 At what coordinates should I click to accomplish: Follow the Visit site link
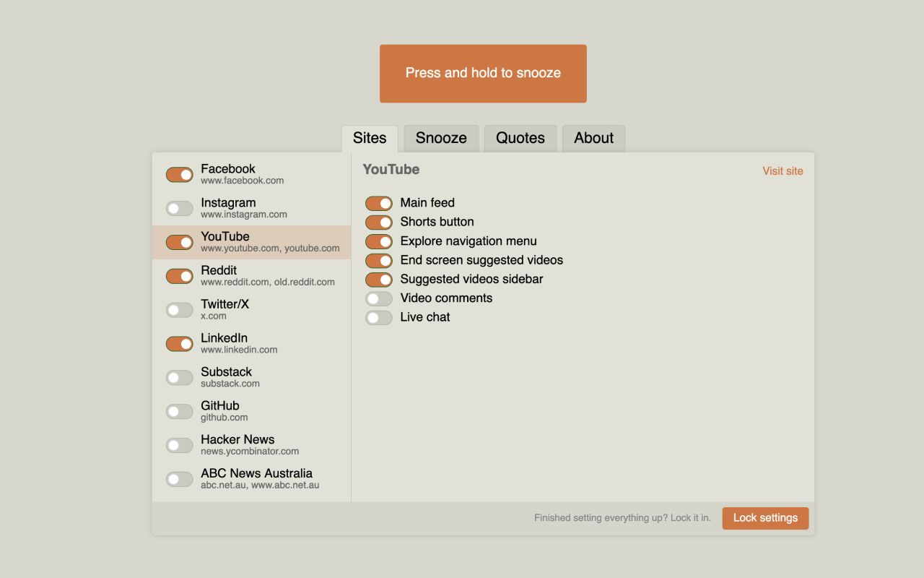(783, 171)
